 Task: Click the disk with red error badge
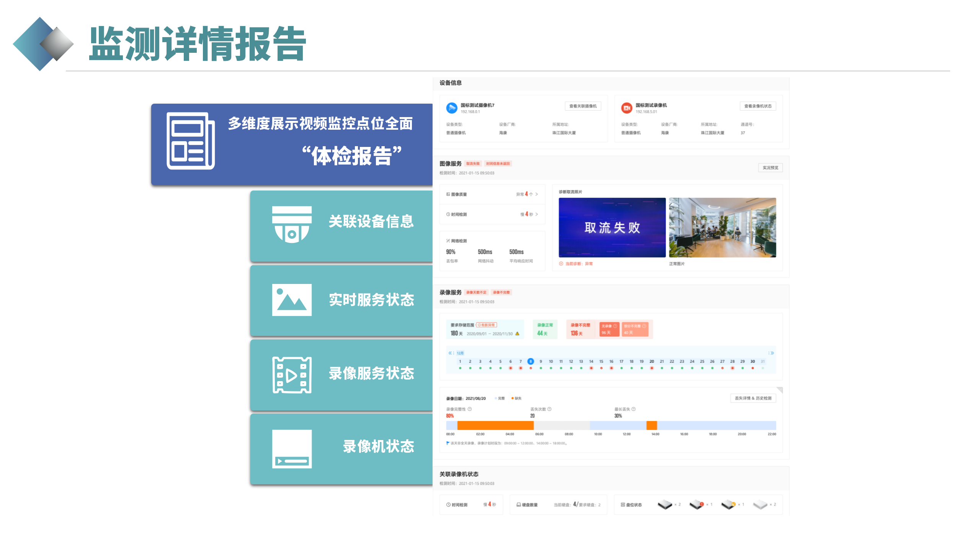tap(697, 505)
